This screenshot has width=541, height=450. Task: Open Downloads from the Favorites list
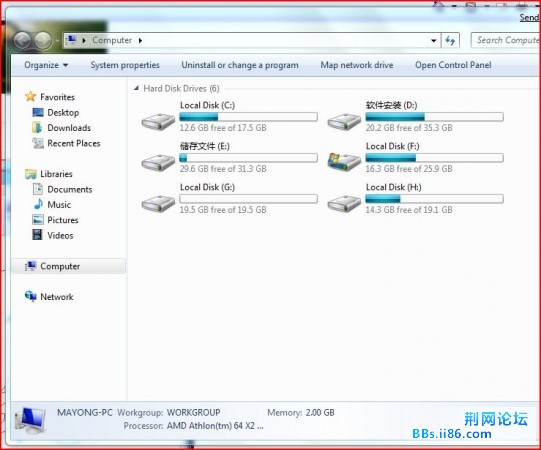tap(69, 128)
